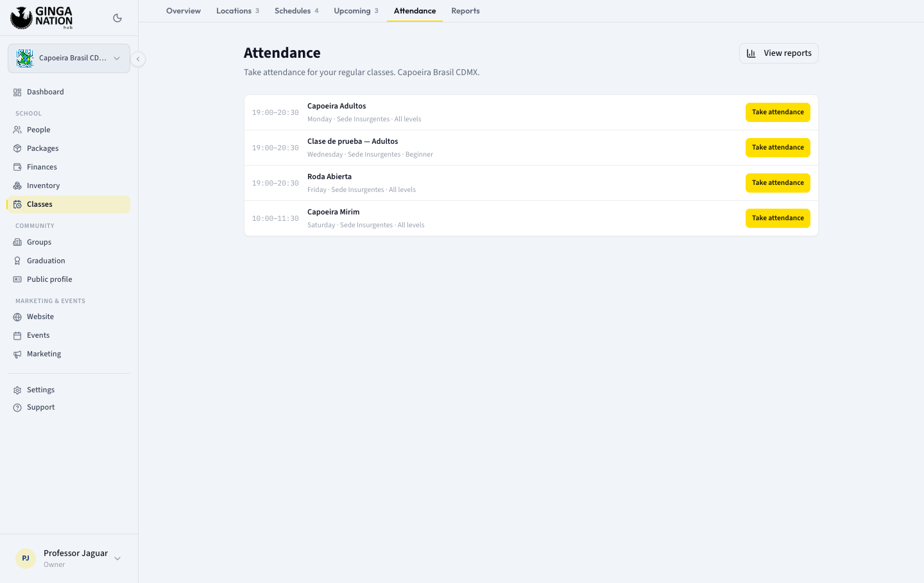Click View reports button
This screenshot has height=583, width=924.
(779, 53)
